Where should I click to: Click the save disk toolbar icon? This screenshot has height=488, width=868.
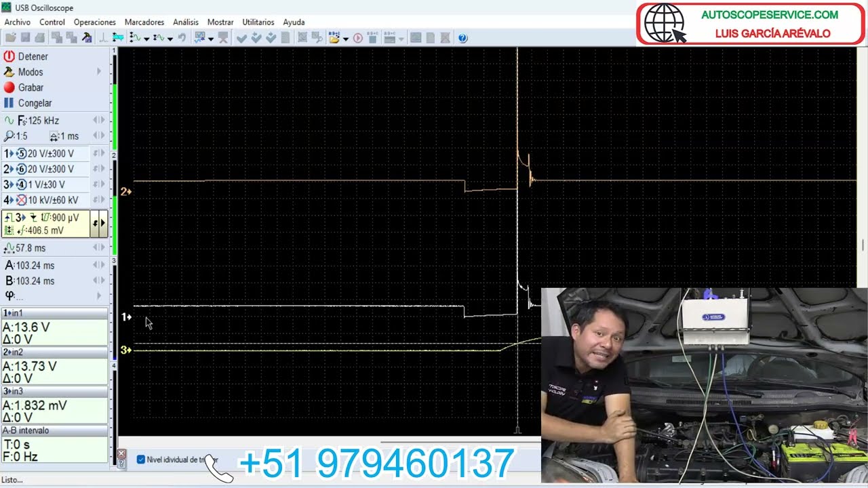click(x=25, y=38)
